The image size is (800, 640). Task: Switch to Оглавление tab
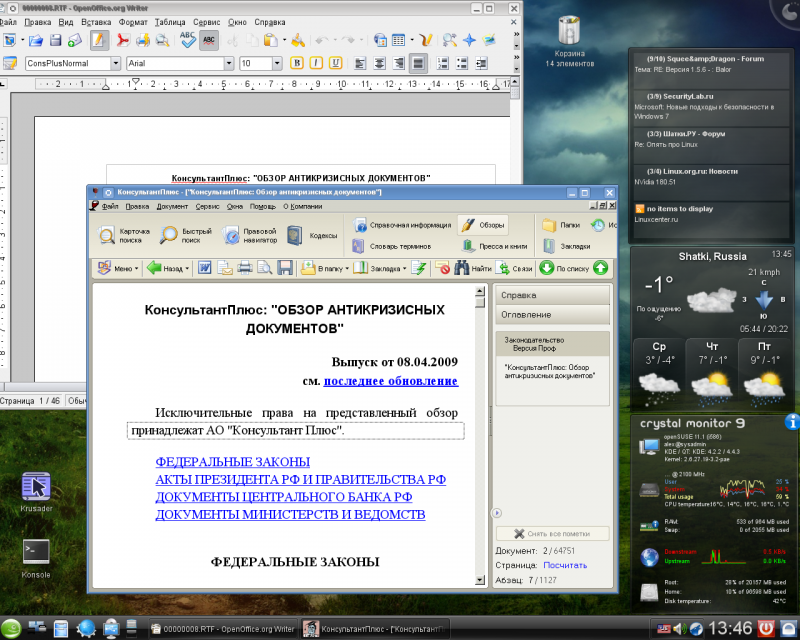click(553, 315)
